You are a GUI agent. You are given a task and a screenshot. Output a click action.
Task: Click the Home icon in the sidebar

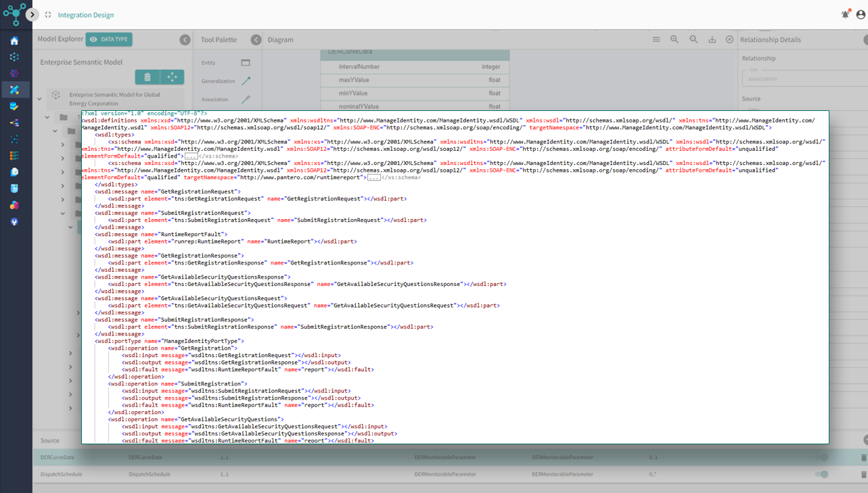14,41
